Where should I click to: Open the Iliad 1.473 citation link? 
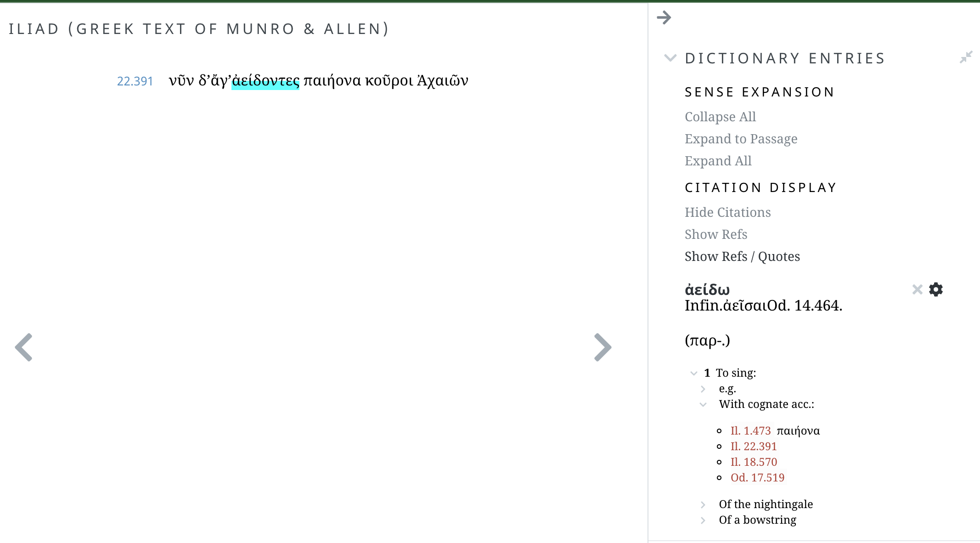click(751, 431)
